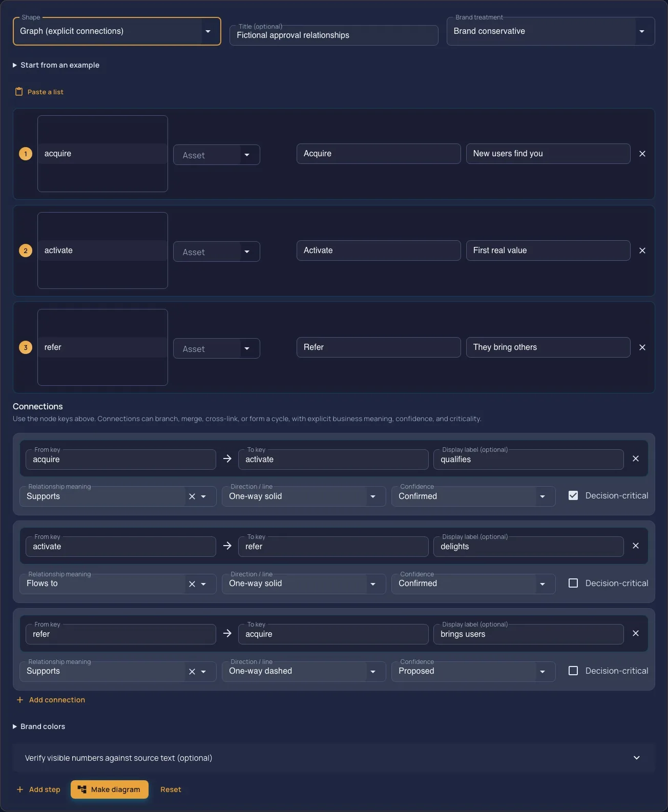
Task: Expand the Brand colors section
Action: point(39,726)
